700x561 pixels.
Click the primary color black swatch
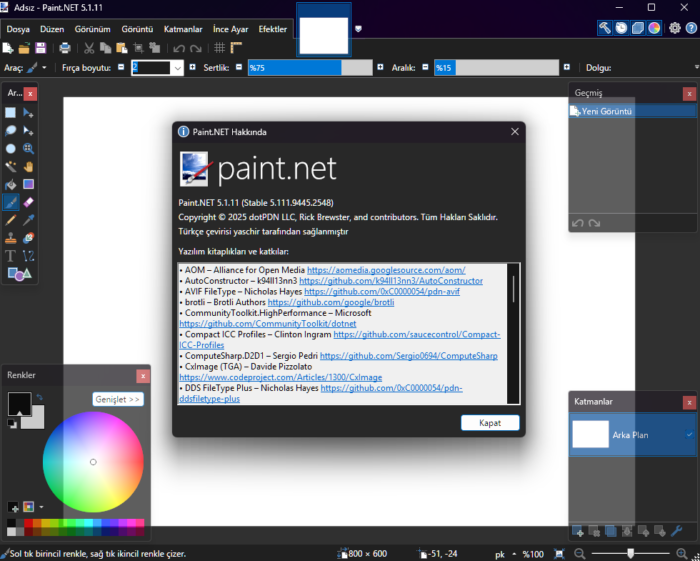[x=19, y=403]
